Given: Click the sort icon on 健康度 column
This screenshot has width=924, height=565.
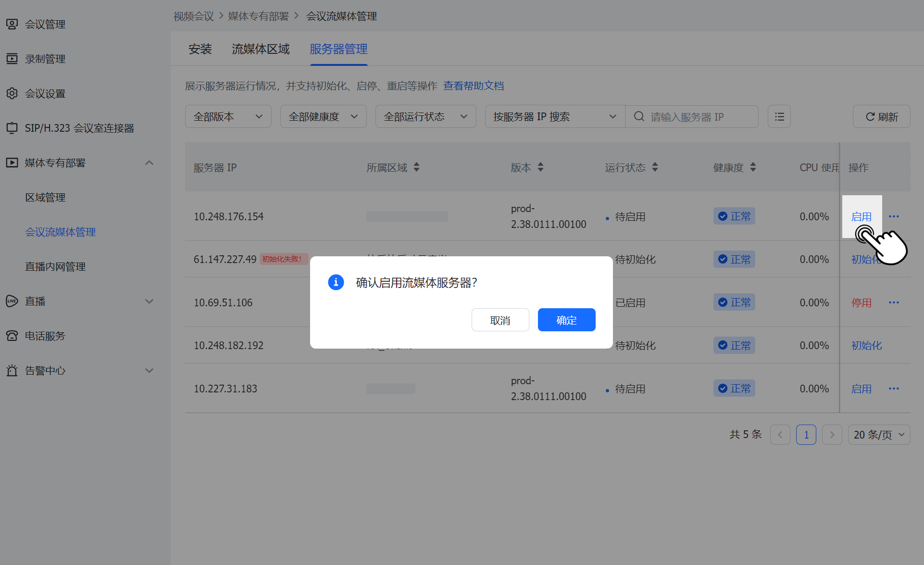Looking at the screenshot, I should tap(753, 167).
